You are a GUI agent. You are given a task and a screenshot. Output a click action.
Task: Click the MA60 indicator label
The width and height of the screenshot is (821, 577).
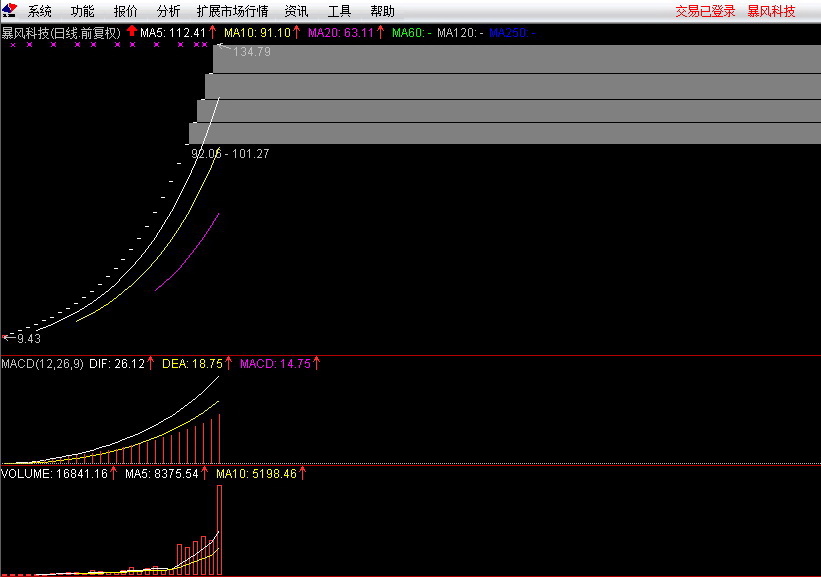pyautogui.click(x=412, y=33)
